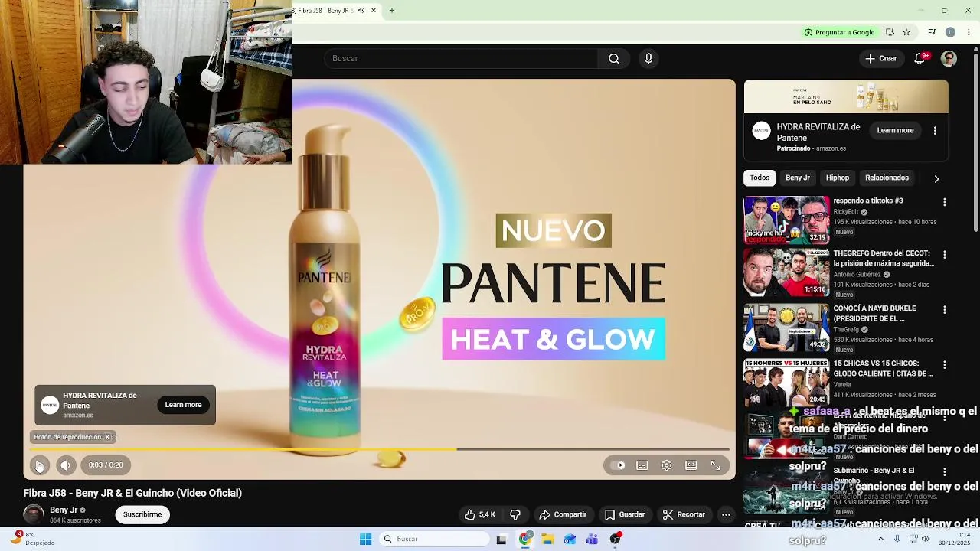Viewport: 980px width, 551px height.
Task: Open Task View from the taskbar
Action: (x=501, y=540)
